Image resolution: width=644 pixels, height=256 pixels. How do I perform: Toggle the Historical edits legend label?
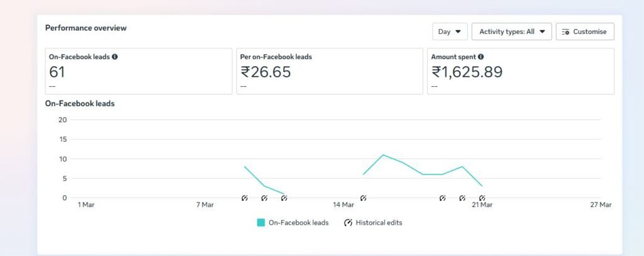tap(379, 223)
